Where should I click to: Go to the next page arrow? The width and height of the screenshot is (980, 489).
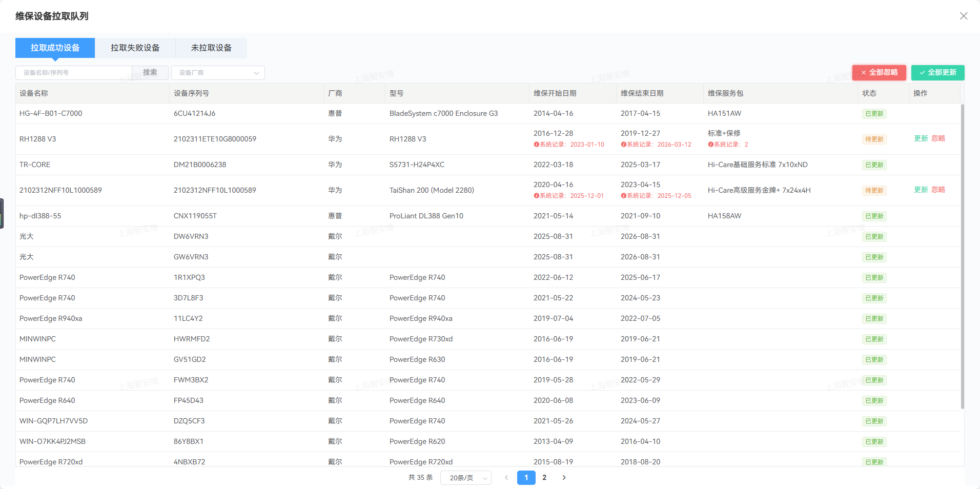coord(564,478)
